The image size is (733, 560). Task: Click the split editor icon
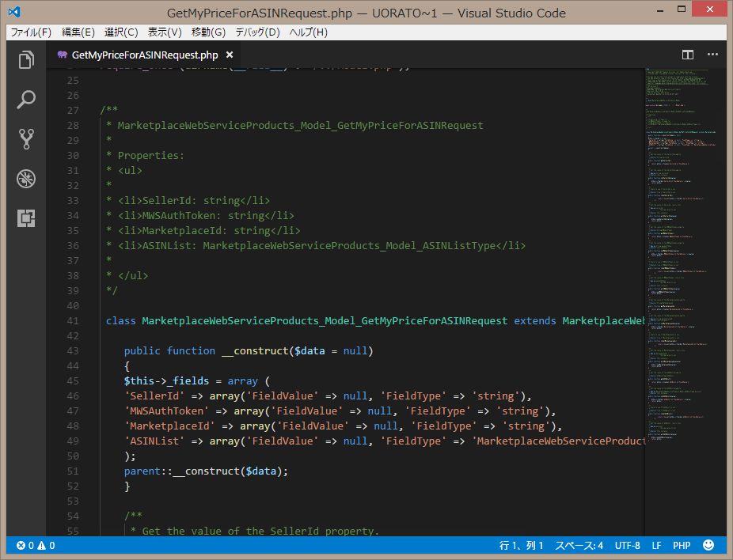point(688,55)
